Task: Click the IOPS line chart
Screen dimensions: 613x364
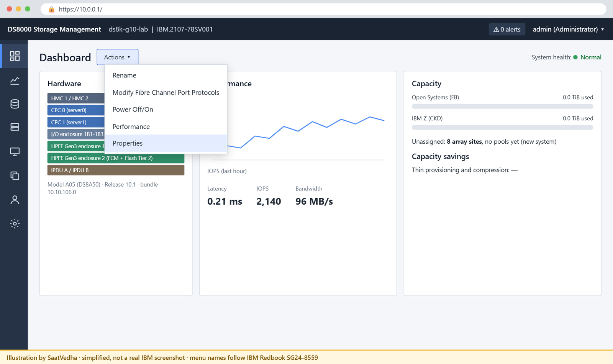Action: click(x=306, y=132)
